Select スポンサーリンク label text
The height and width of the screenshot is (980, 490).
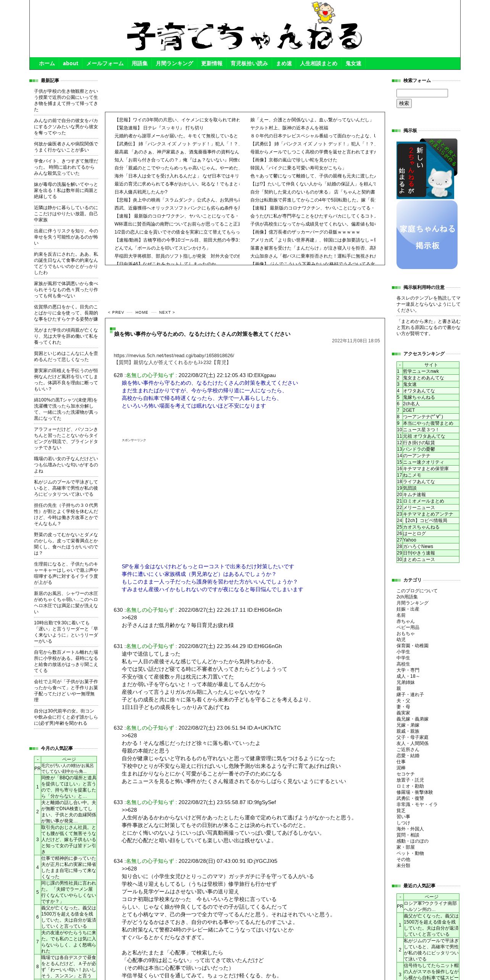(x=134, y=440)
